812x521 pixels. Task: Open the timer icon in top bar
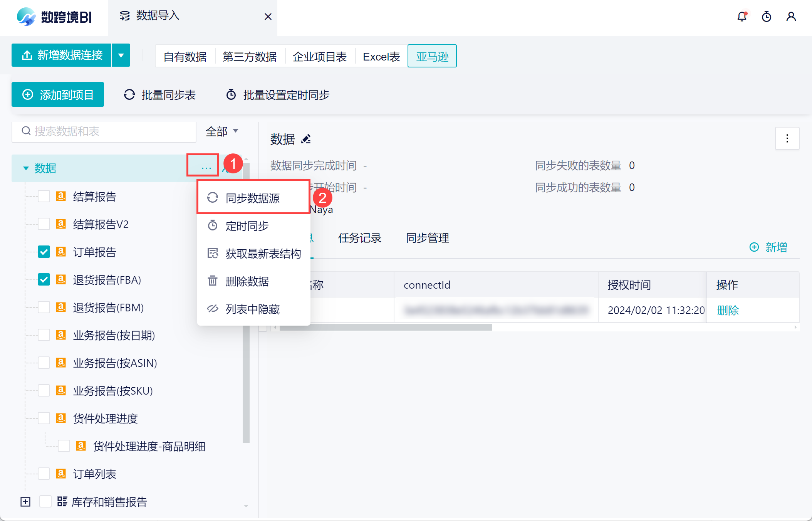point(766,17)
